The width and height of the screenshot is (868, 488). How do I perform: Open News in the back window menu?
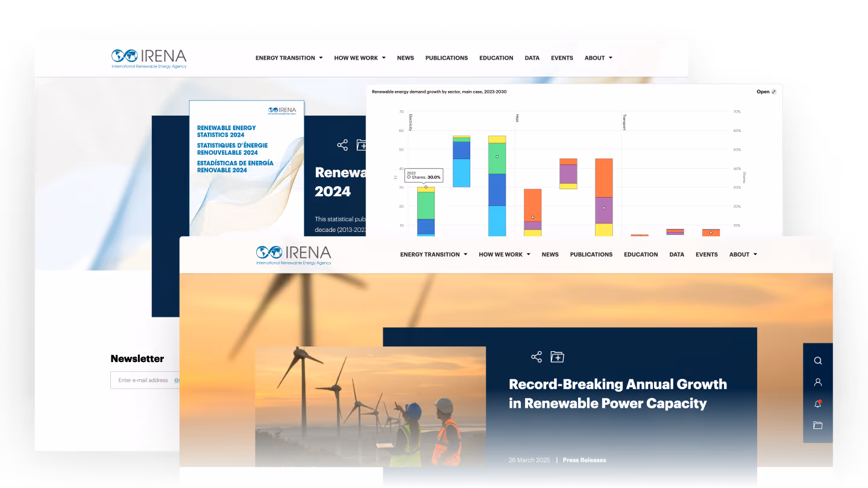[x=406, y=58]
